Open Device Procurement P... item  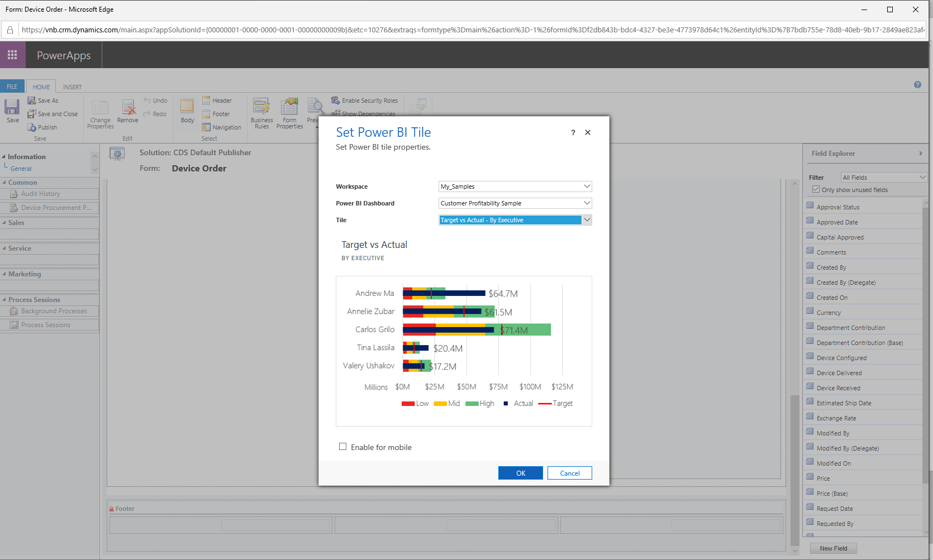click(50, 208)
